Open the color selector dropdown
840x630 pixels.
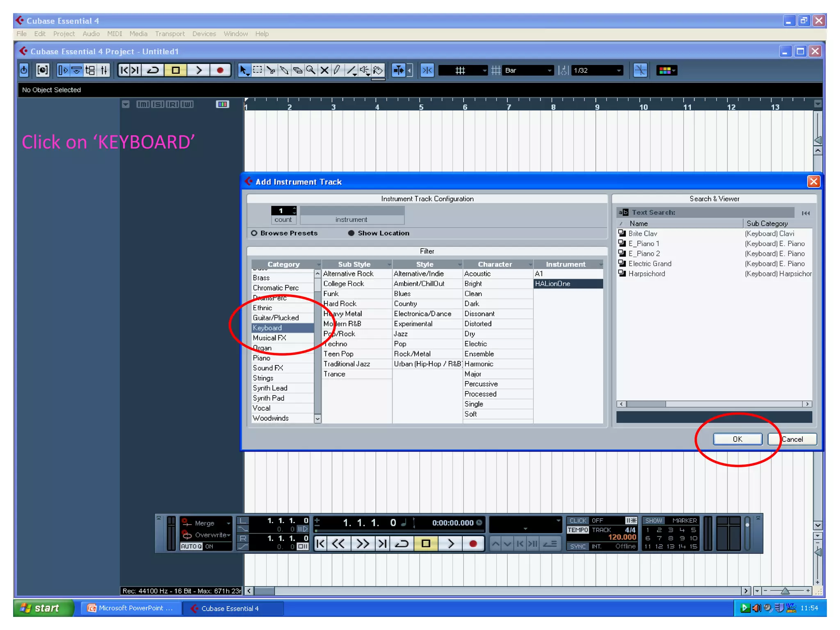[667, 71]
